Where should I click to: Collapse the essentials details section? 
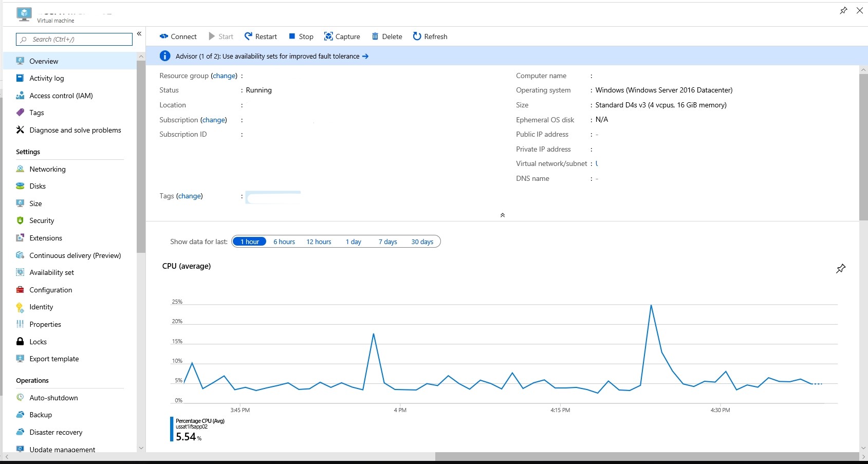(x=502, y=215)
